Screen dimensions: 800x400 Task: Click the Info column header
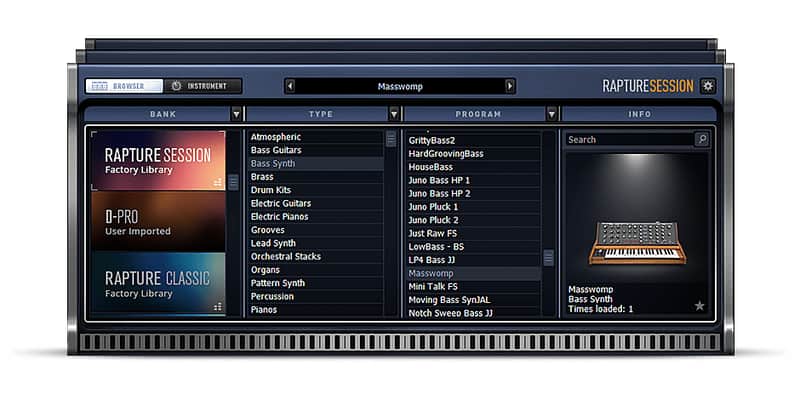coord(639,114)
